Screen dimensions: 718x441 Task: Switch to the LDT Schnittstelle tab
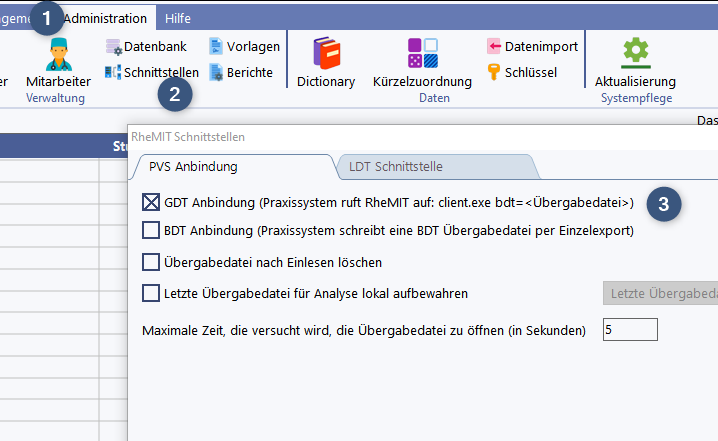pyautogui.click(x=395, y=167)
